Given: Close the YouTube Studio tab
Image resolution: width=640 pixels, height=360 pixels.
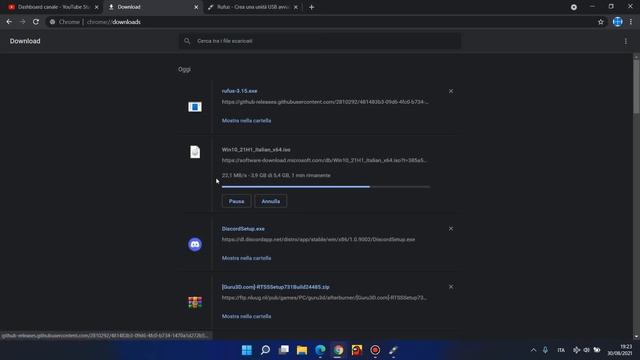Looking at the screenshot, I should 96,7.
